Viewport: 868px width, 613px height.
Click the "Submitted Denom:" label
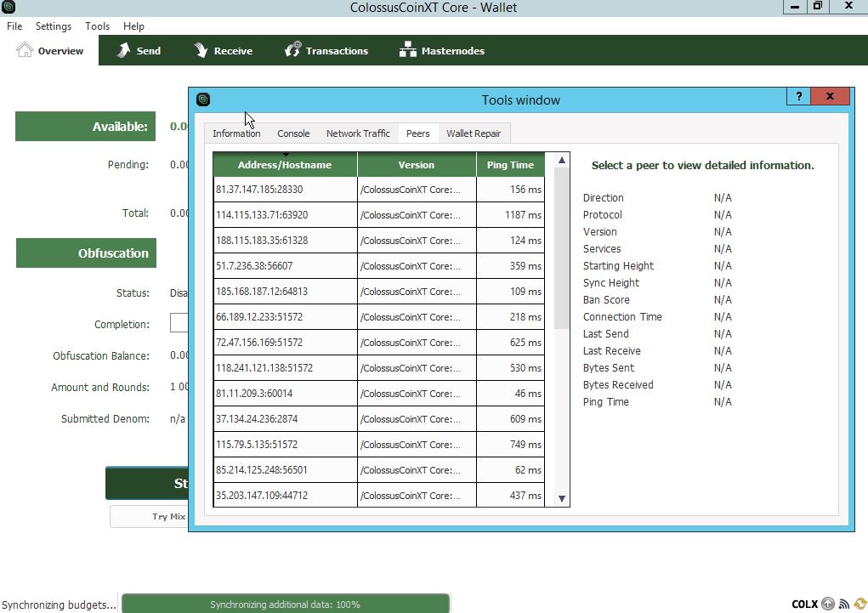(x=105, y=418)
